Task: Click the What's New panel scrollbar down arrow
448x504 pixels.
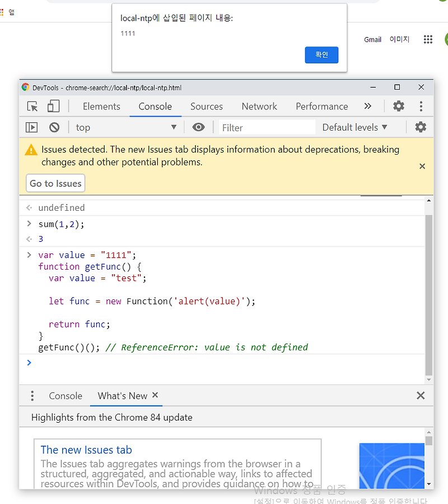Action: (429, 484)
